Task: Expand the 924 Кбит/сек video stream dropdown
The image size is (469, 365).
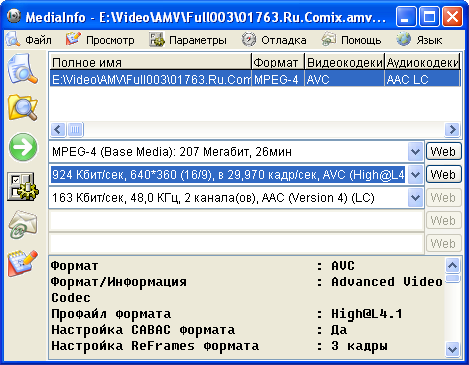Action: [415, 175]
